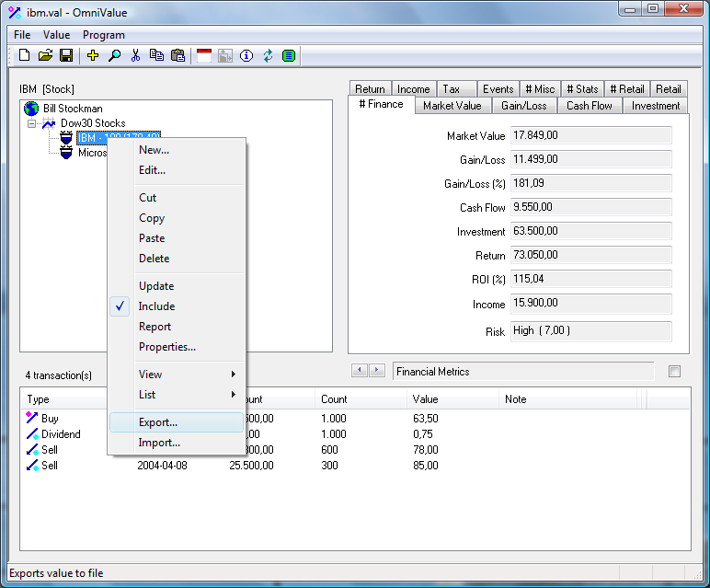The image size is (710, 588).
Task: Open the # Retail tab
Action: pos(627,88)
